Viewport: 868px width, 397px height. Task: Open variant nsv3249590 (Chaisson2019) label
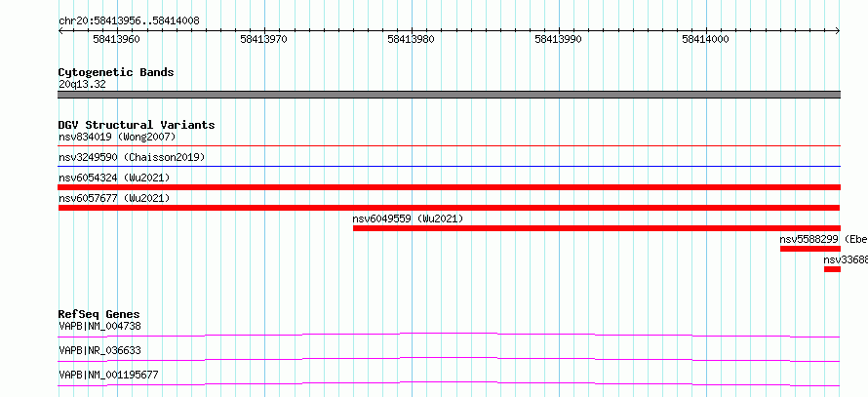click(x=132, y=157)
